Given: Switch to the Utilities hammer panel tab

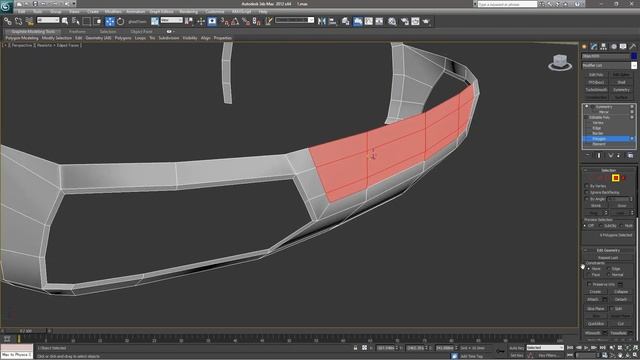Looking at the screenshot, I should coord(633,47).
